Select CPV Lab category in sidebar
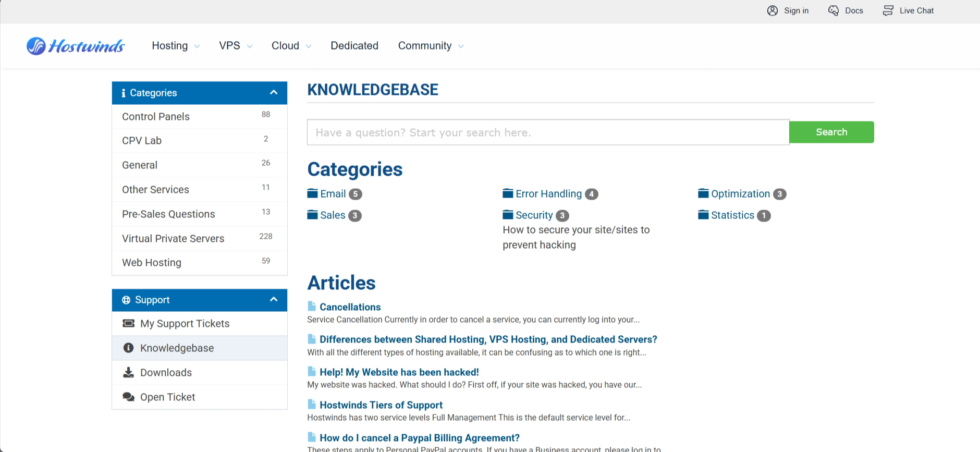 200,141
